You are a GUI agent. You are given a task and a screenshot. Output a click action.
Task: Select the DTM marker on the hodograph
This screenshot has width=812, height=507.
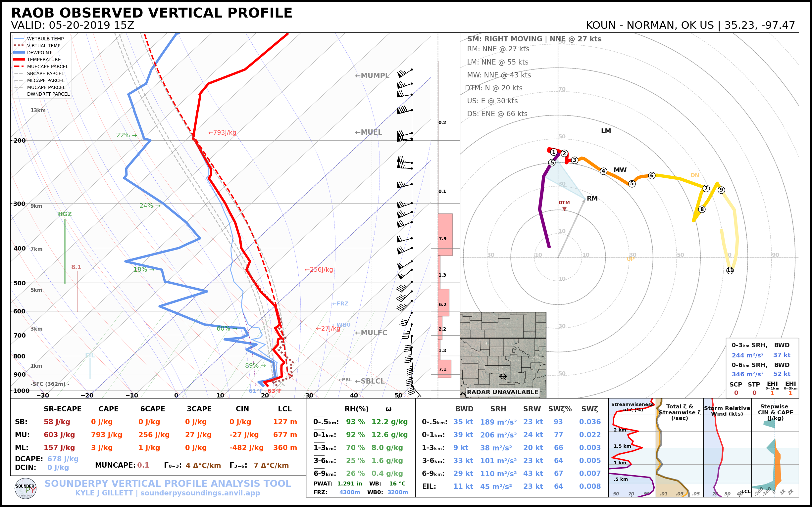(x=565, y=208)
